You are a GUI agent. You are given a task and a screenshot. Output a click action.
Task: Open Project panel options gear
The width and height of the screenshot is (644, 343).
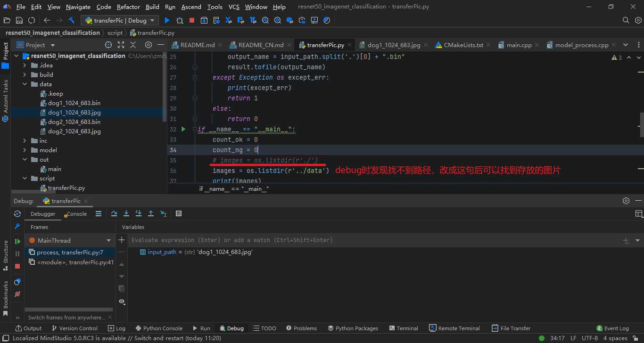point(149,45)
